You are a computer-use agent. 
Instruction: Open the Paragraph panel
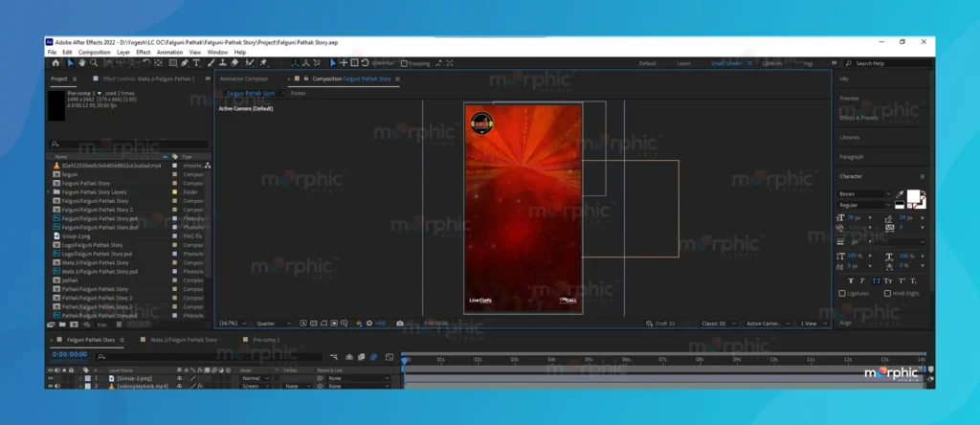click(851, 157)
